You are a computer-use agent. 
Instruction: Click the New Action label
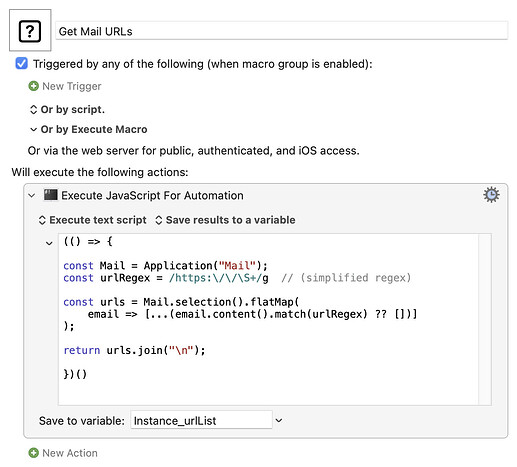70,453
